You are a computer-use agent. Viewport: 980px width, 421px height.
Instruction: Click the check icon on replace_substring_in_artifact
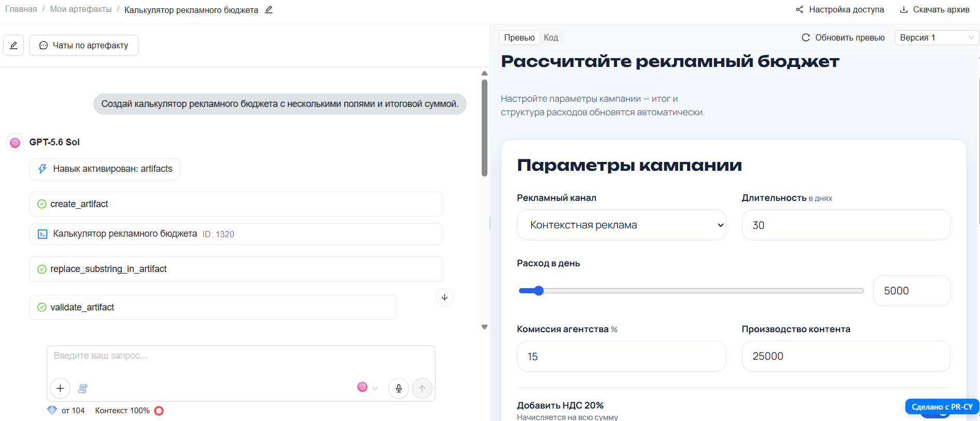tap(42, 269)
